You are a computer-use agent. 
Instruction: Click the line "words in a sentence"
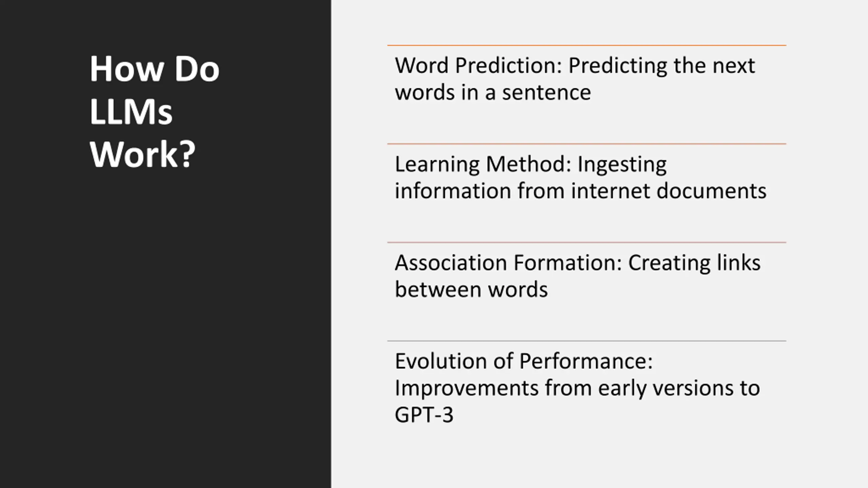[493, 93]
